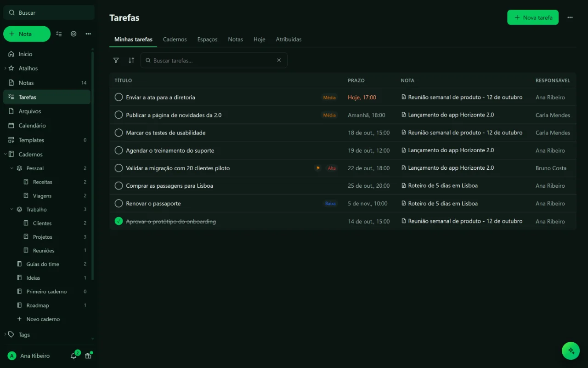Viewport: 588px width, 368px height.
Task: Open the Reuniões notebook
Action: (44, 251)
